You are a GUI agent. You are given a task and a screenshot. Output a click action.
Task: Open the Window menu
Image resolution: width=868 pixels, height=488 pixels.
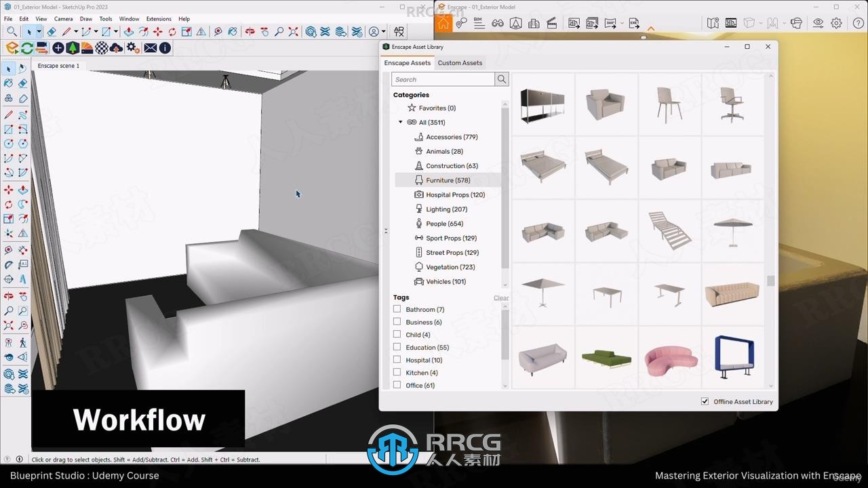pos(129,19)
